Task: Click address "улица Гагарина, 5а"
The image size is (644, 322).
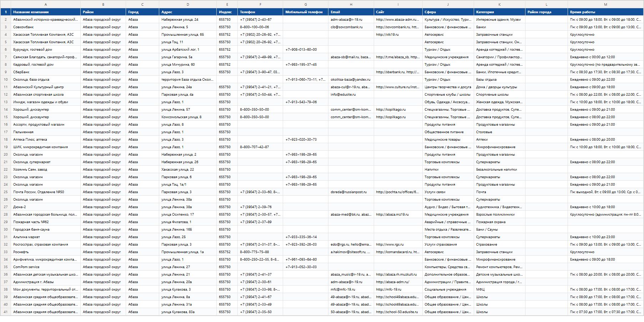Action: [x=188, y=57]
